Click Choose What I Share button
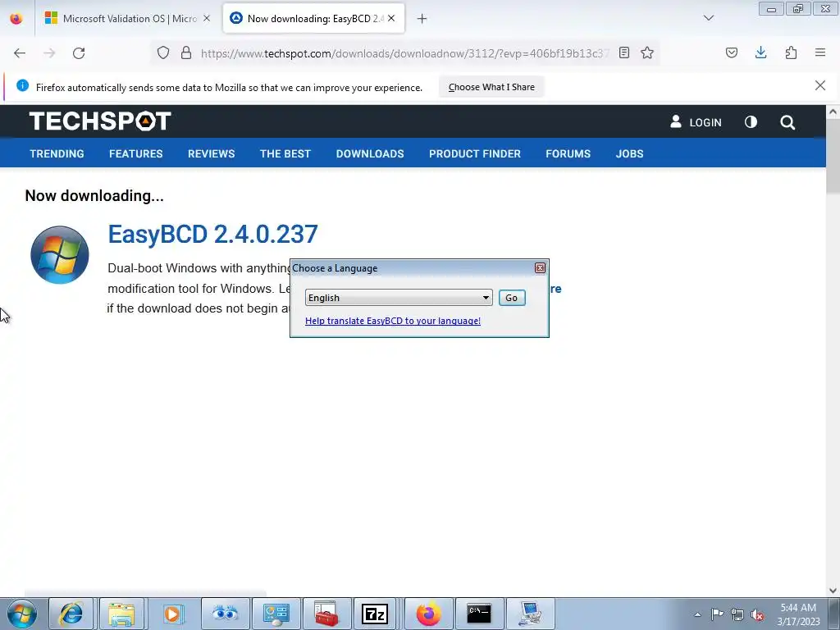This screenshot has width=840, height=630. (x=491, y=87)
